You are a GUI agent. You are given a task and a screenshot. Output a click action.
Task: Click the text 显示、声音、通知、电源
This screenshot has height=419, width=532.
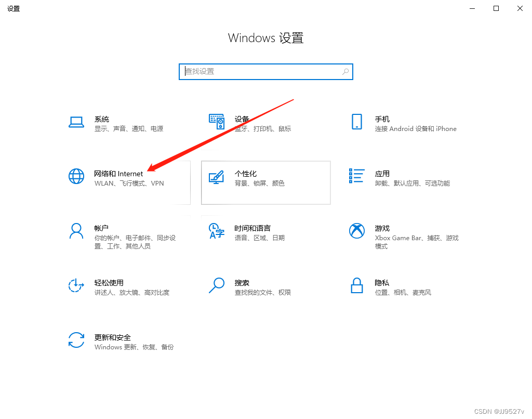pos(129,129)
